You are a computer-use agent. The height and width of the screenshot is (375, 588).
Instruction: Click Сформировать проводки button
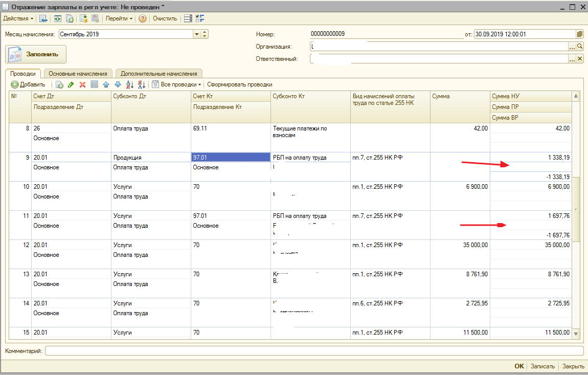(x=239, y=84)
